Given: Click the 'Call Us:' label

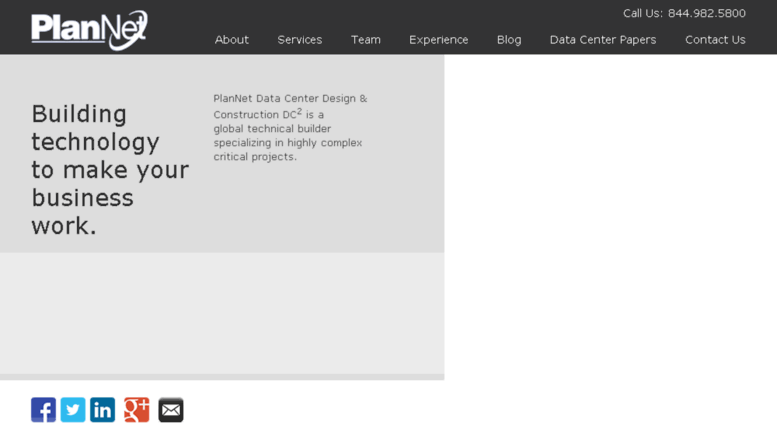Looking at the screenshot, I should pos(643,13).
